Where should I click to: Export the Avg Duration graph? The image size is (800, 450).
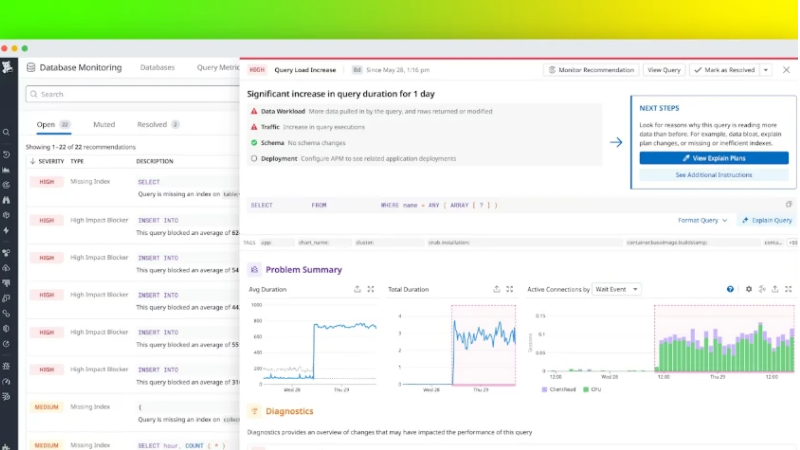(x=357, y=289)
